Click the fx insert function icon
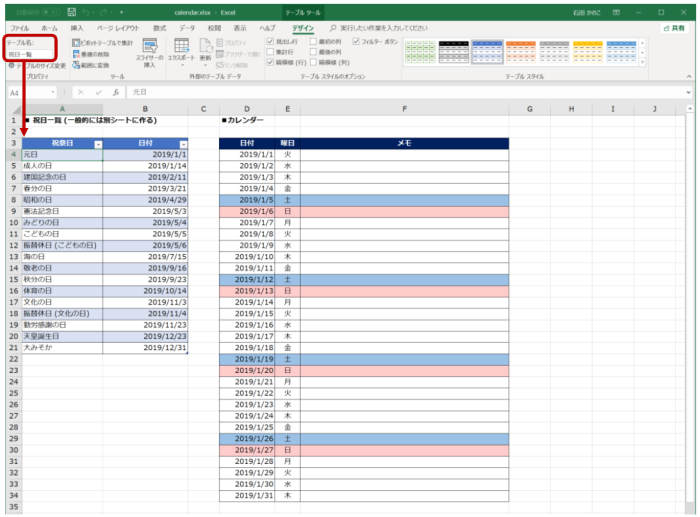Image resolution: width=700 pixels, height=517 pixels. click(x=116, y=92)
